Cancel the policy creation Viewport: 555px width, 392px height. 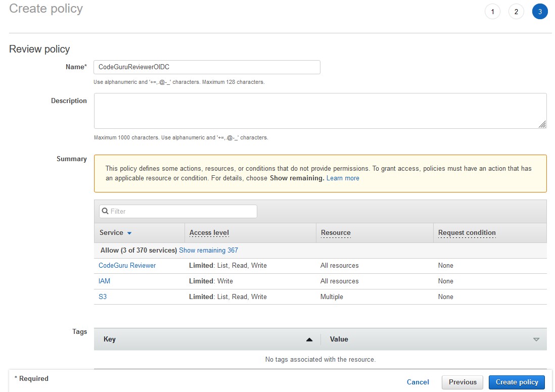(418, 382)
